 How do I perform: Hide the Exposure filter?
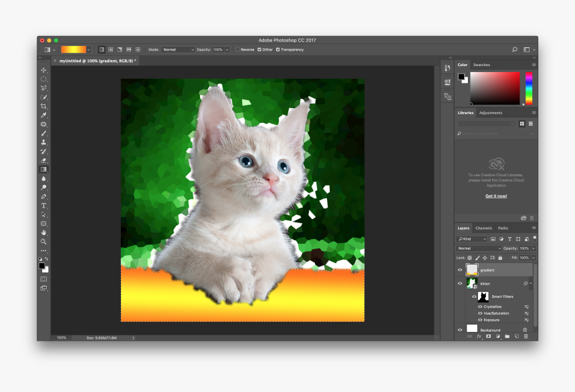[480, 320]
